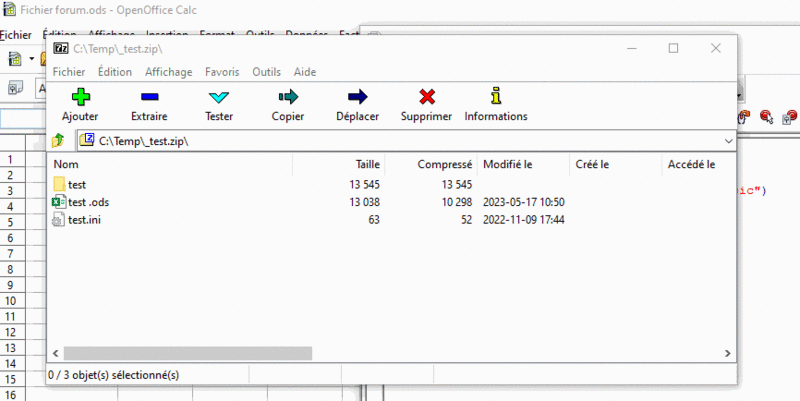The image size is (800, 401).
Task: Sort by the Compressé column header
Action: [x=445, y=165]
